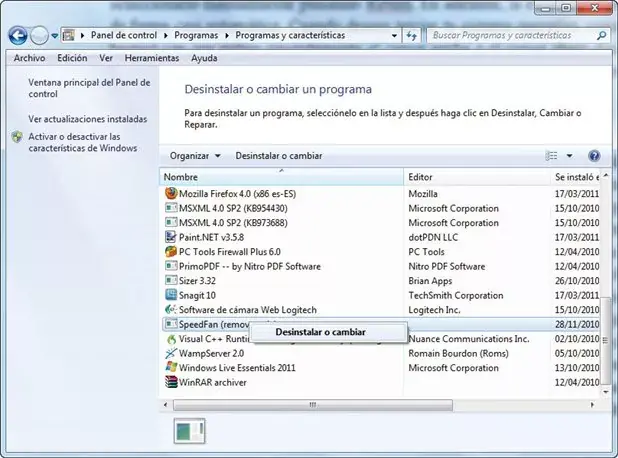Viewport: 618px width, 458px height.
Task: Click the Snagit 10 icon
Action: 171,295
